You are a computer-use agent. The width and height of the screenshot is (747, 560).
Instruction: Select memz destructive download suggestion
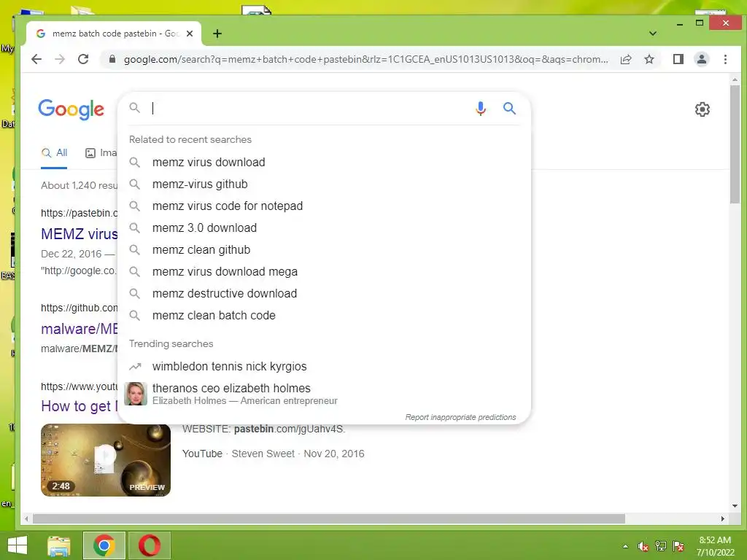point(324,294)
